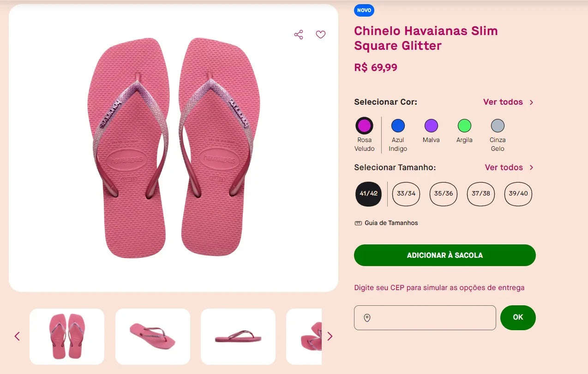The width and height of the screenshot is (588, 374).
Task: Click Adicionar à Sacola
Action: click(x=444, y=255)
